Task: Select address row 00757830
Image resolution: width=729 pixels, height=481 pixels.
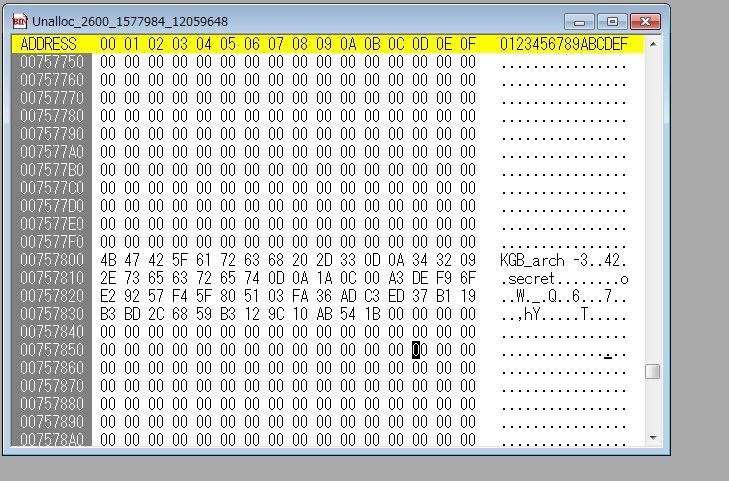Action: (x=52, y=314)
